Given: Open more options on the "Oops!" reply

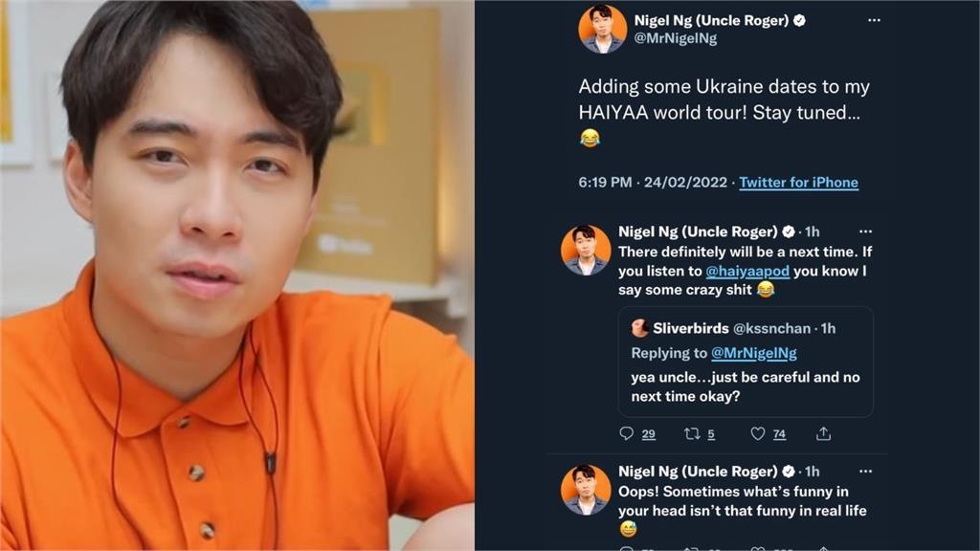Looking at the screenshot, I should (865, 472).
